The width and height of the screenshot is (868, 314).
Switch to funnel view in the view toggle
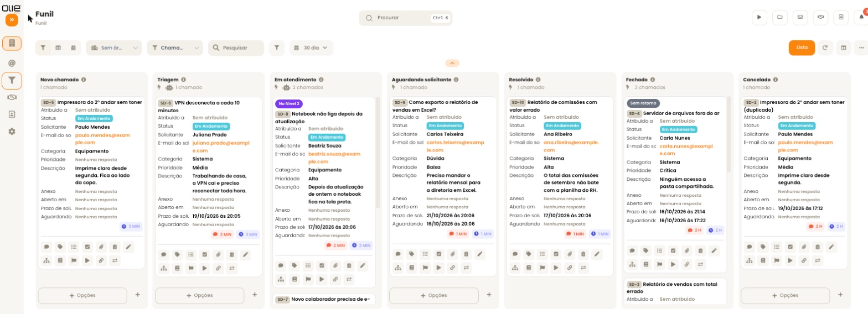click(x=43, y=48)
